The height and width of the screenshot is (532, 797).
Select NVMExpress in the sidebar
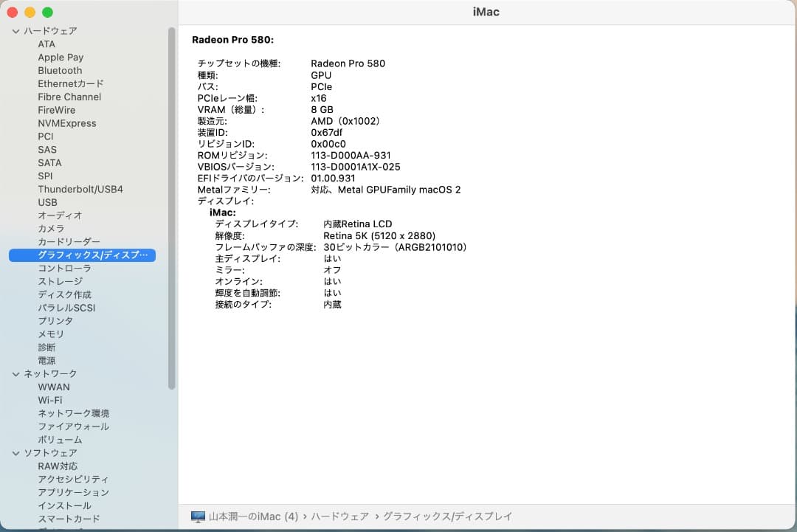[67, 123]
